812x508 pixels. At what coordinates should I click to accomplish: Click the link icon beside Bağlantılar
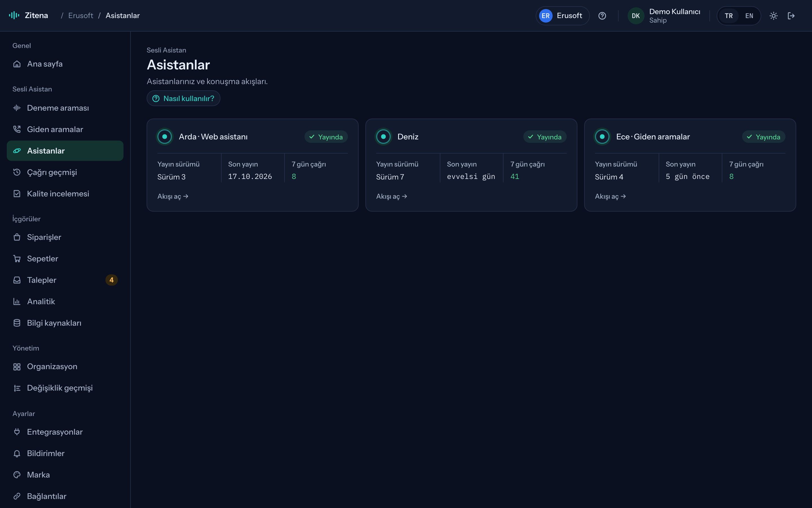click(17, 496)
